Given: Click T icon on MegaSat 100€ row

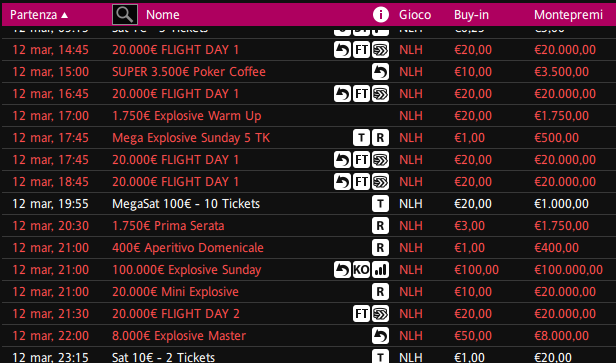Looking at the screenshot, I should 380,204.
